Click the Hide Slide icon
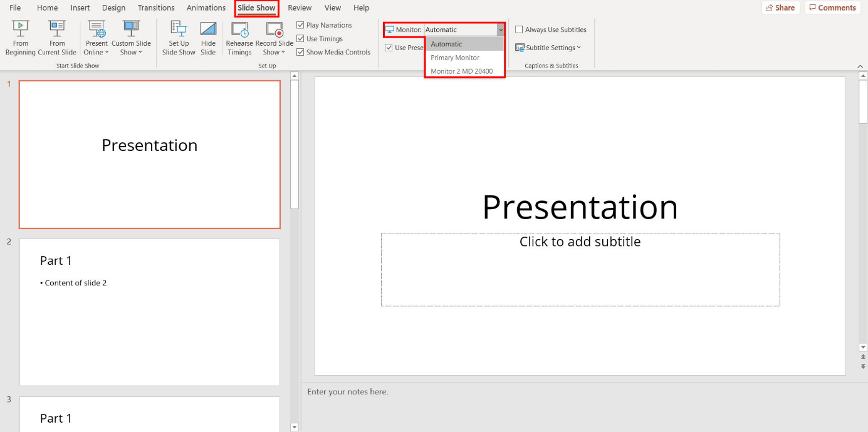 click(x=208, y=29)
